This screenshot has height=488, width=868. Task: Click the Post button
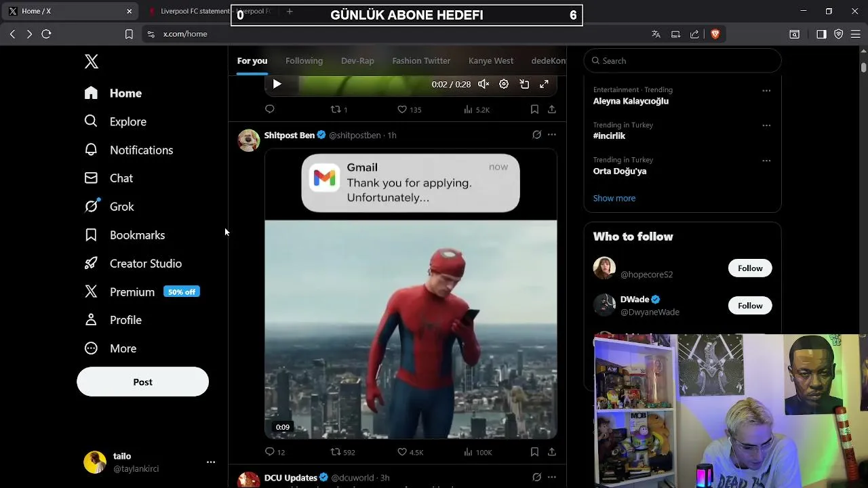tap(142, 382)
